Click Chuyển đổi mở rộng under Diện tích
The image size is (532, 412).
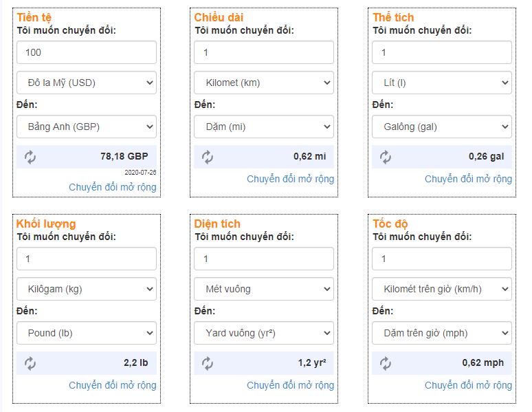[x=291, y=385]
